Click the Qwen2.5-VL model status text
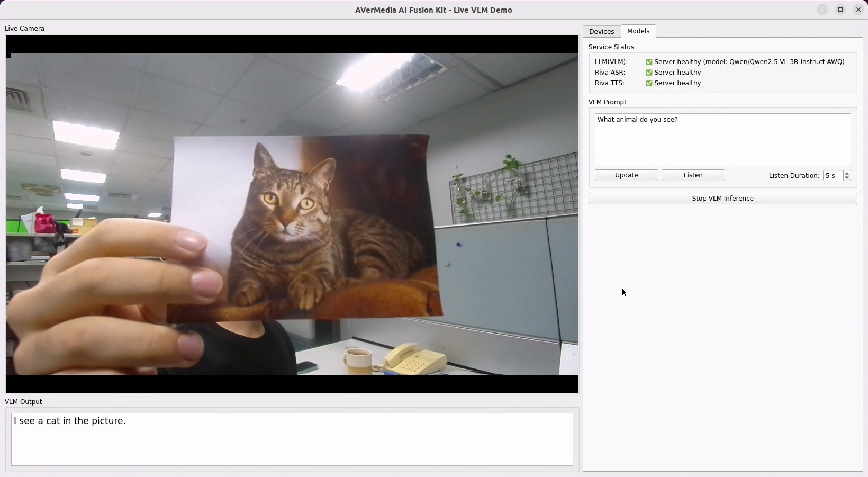868x477 pixels. (x=749, y=62)
